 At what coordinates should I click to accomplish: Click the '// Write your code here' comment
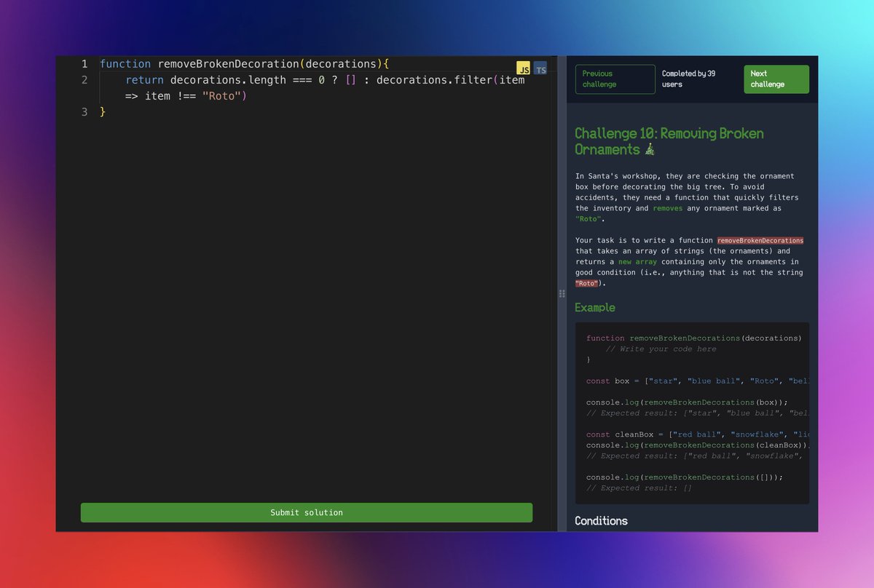[x=661, y=349]
